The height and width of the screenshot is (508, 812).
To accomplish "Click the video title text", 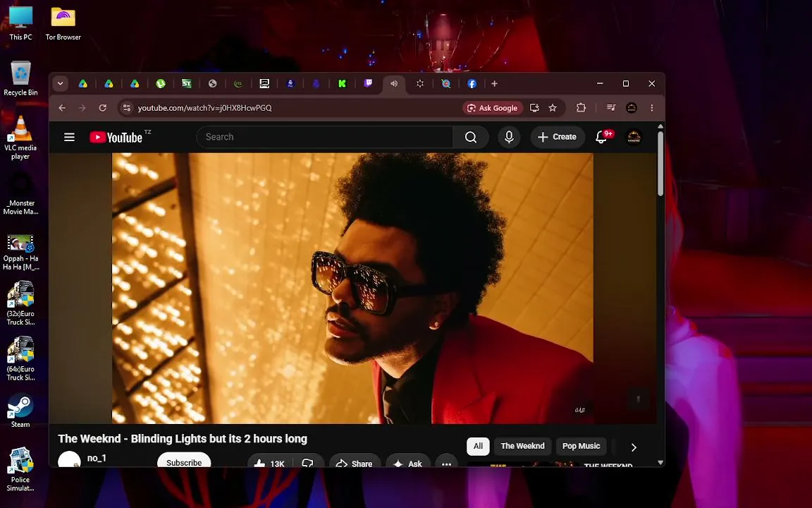I will coord(183,439).
